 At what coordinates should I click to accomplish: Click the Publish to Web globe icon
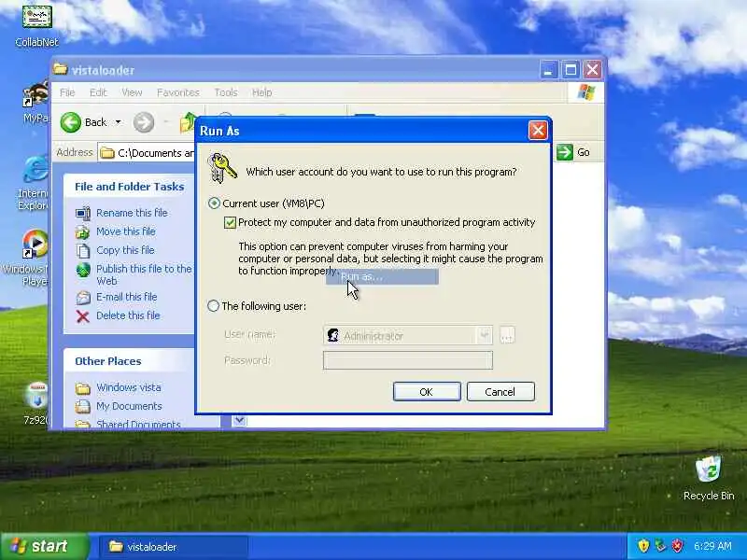[83, 270]
